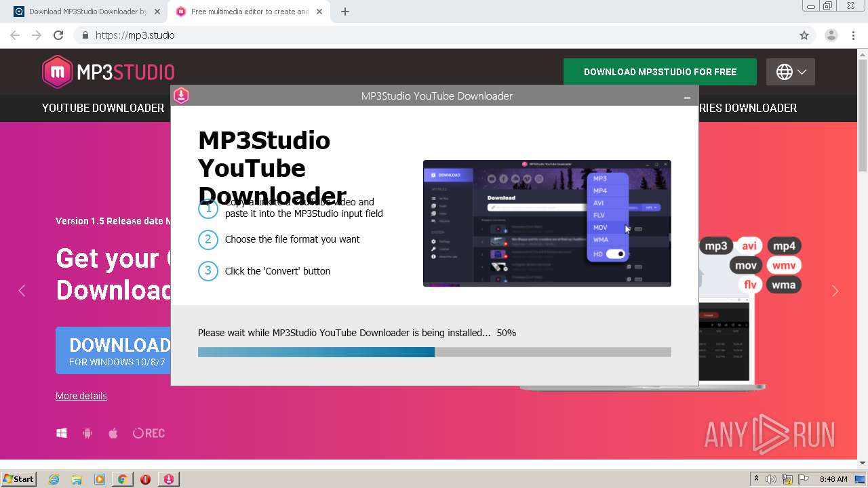The image size is (868, 488).
Task: Click the mp3 format badge
Action: pos(716,246)
